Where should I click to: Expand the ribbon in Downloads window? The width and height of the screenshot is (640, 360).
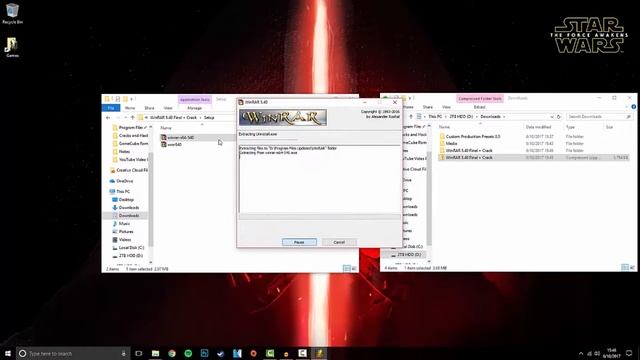point(627,107)
